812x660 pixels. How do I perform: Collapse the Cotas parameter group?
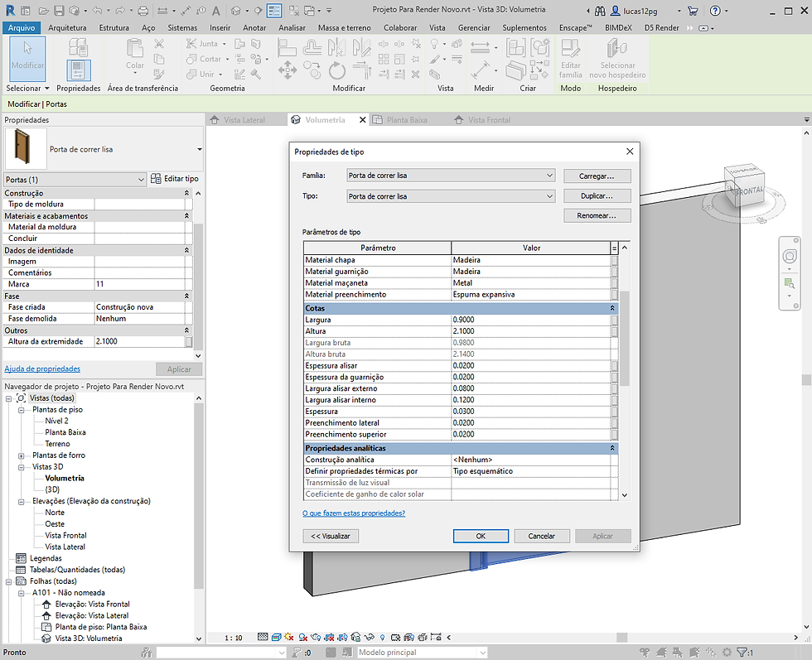(x=612, y=308)
